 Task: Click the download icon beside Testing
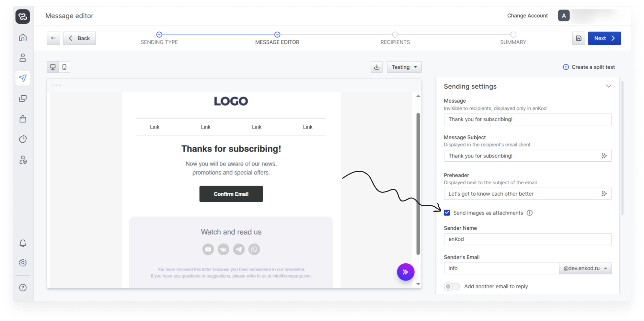(376, 67)
